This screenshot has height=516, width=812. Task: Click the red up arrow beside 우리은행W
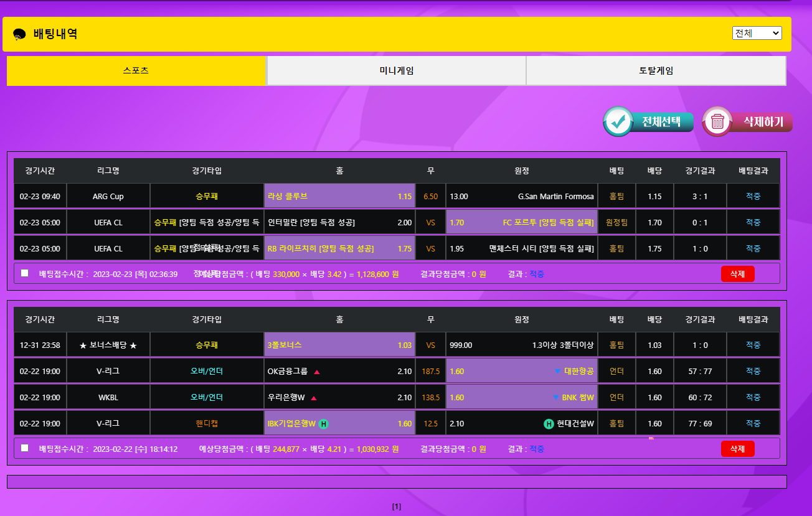[x=313, y=398]
